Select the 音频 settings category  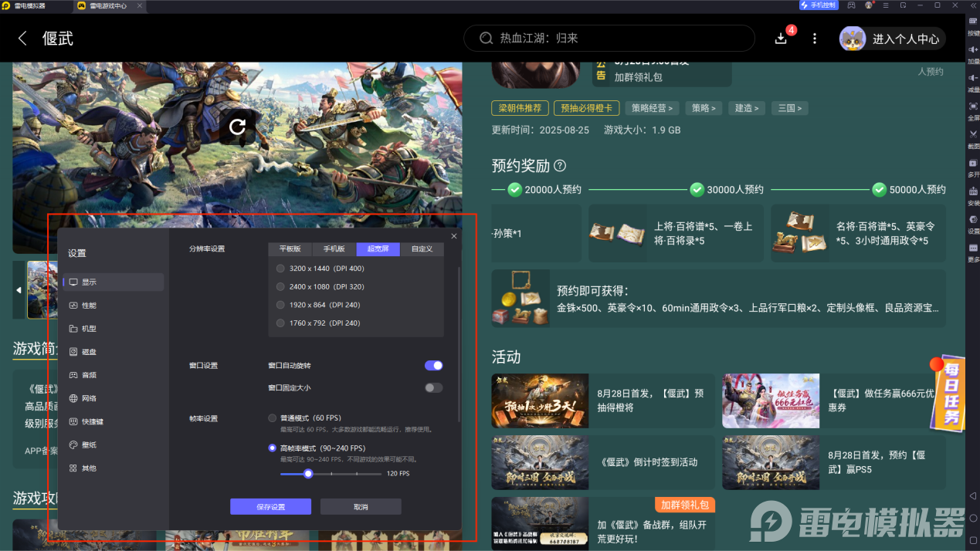coord(113,374)
